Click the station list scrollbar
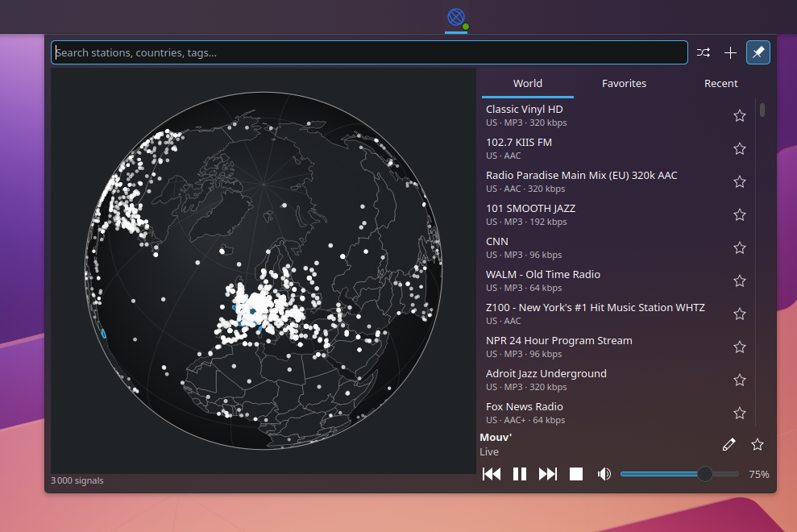The width and height of the screenshot is (797, 532). coord(762,110)
